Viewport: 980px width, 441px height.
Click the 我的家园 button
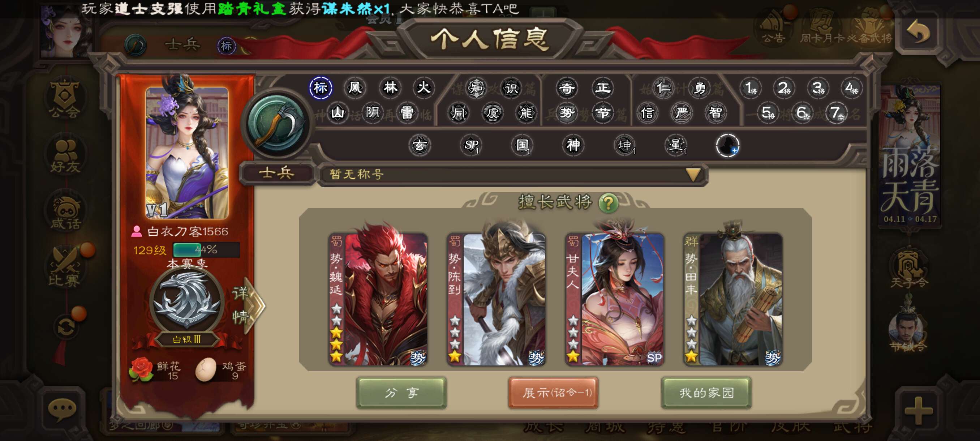(x=706, y=393)
